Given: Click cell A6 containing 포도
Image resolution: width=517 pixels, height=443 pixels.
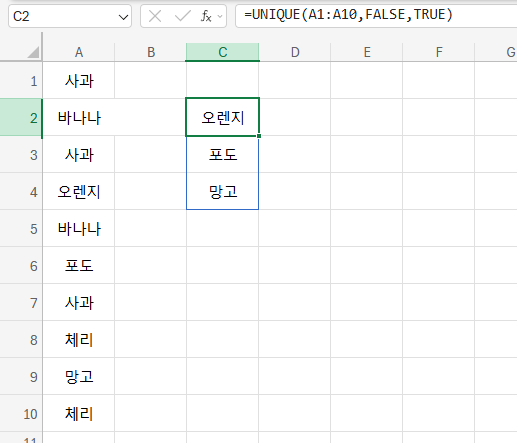Looking at the screenshot, I should point(79,265).
